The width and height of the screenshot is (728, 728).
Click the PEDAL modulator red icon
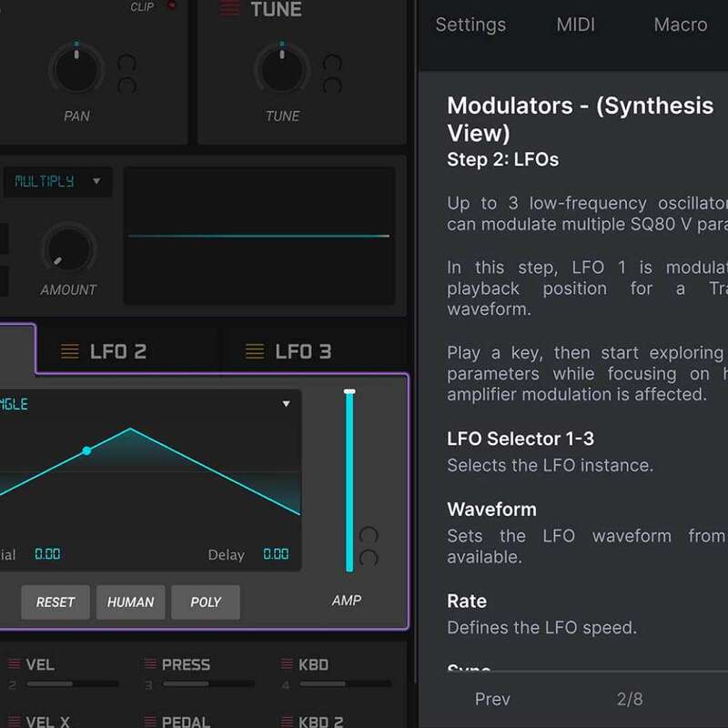[x=150, y=722]
